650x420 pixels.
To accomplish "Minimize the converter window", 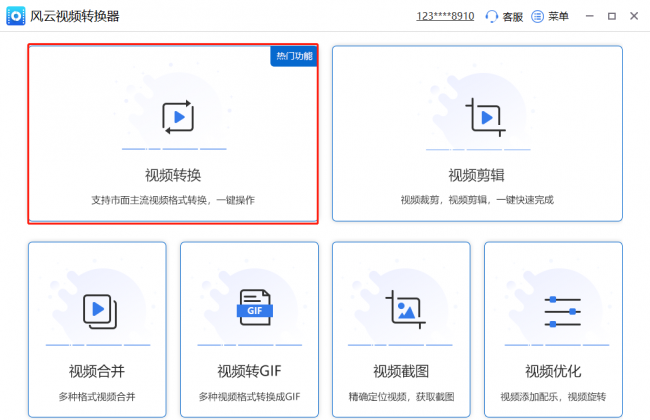I will [x=589, y=16].
